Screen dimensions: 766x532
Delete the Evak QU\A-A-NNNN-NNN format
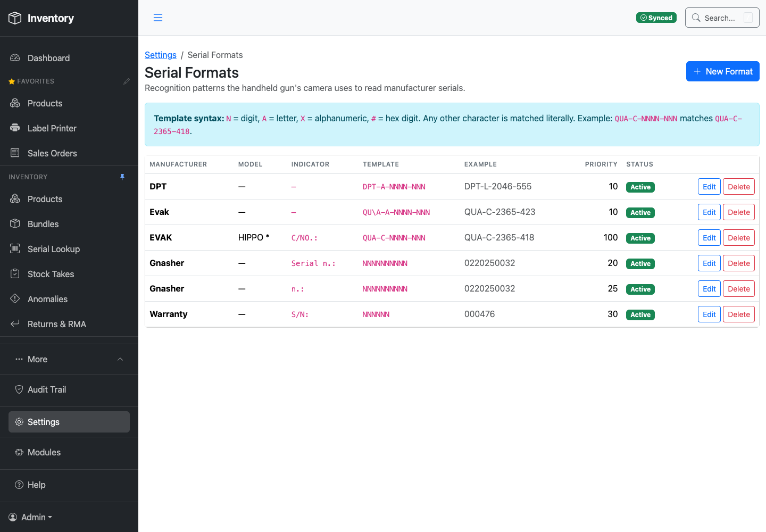[x=739, y=212]
